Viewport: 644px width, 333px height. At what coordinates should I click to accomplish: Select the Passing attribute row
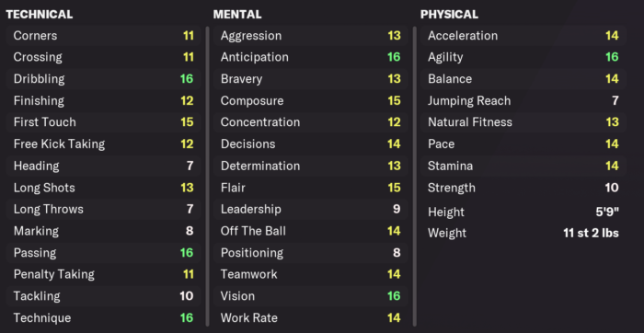(103, 253)
